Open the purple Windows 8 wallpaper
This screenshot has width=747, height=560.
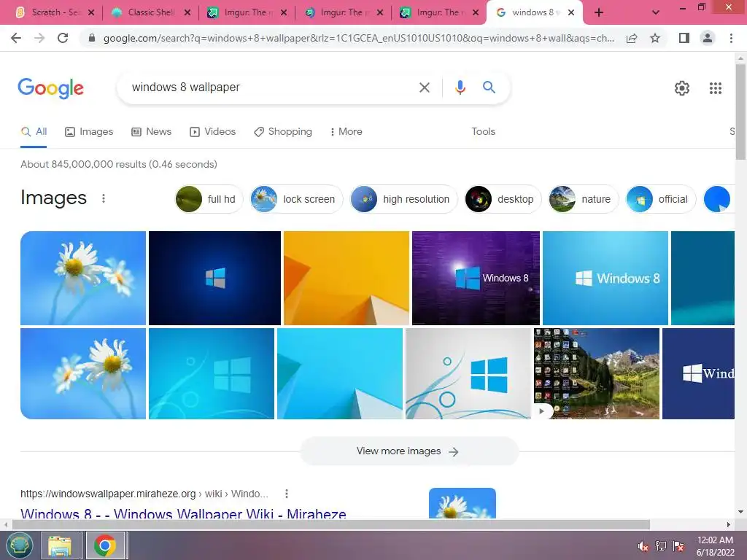[476, 278]
